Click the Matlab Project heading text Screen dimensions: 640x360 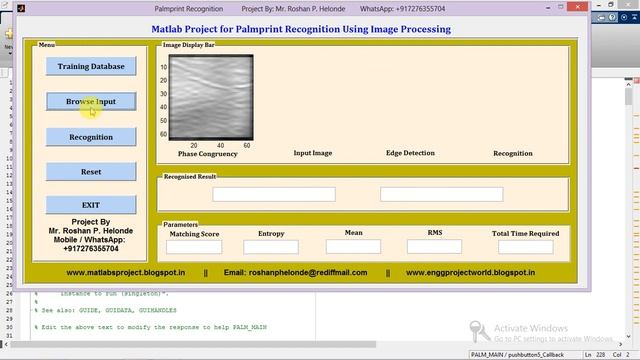pyautogui.click(x=301, y=29)
